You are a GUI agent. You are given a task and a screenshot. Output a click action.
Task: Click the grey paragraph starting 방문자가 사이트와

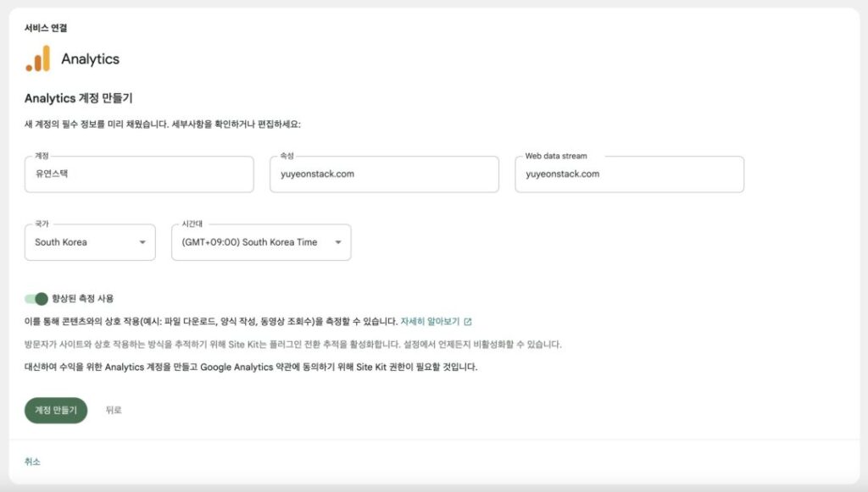tap(292, 345)
